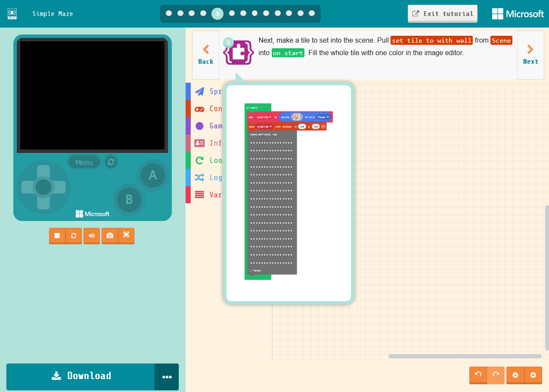This screenshot has height=392, width=549.
Task: Open the Player kind dropdown
Action: click(322, 117)
